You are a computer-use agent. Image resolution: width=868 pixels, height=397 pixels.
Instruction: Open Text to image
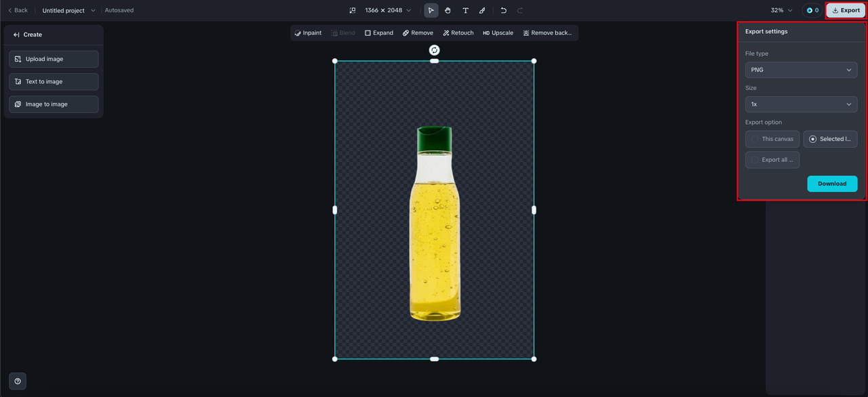(54, 81)
